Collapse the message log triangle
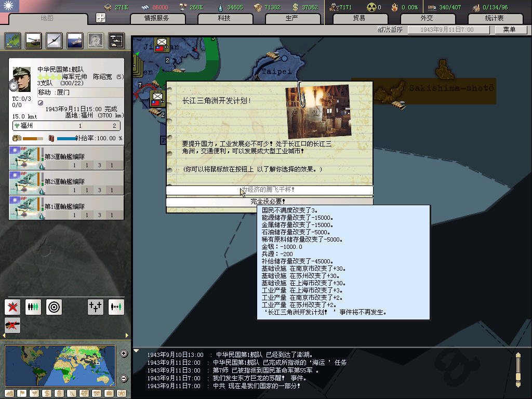Image resolution: width=532 pixels, height=399 pixels. click(136, 351)
